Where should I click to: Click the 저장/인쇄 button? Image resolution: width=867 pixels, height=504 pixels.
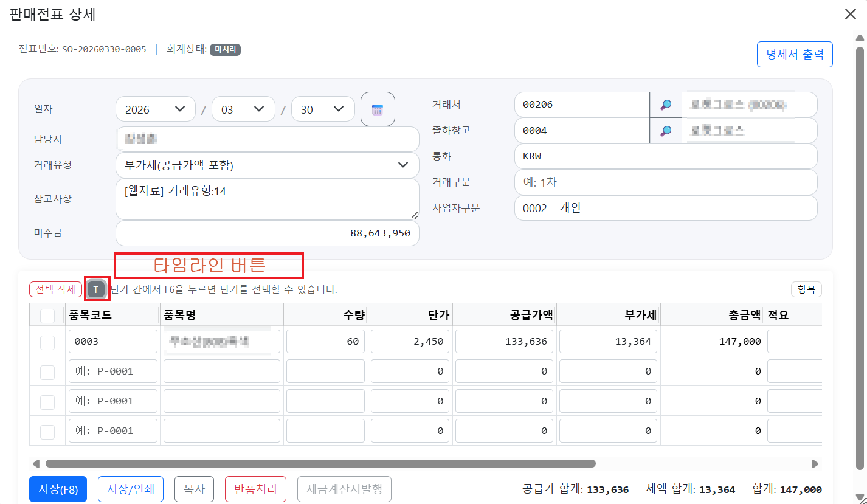point(131,489)
